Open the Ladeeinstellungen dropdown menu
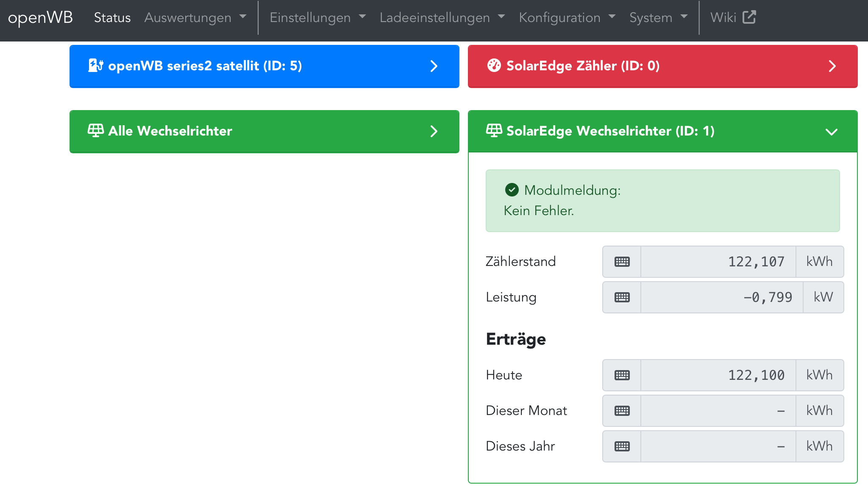Image resolution: width=868 pixels, height=498 pixels. coord(442,17)
